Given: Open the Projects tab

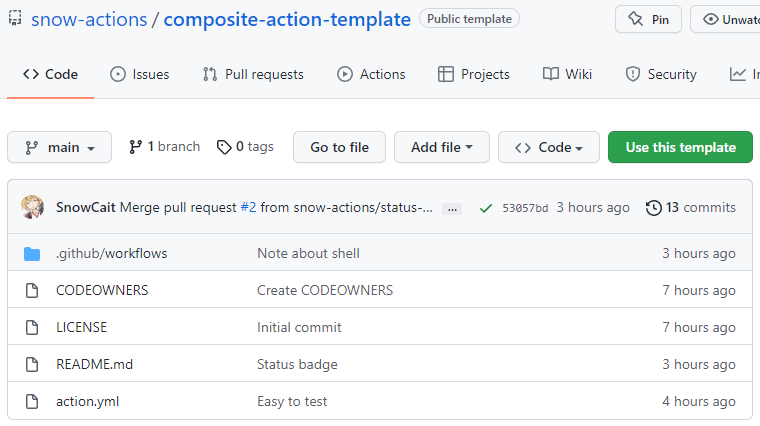Looking at the screenshot, I should click(x=474, y=74).
